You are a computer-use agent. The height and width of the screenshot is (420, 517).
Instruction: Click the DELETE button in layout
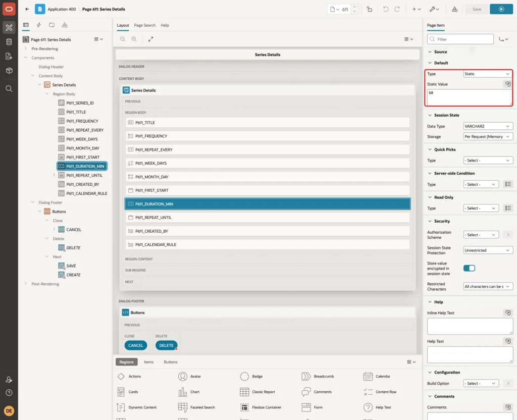pos(166,345)
